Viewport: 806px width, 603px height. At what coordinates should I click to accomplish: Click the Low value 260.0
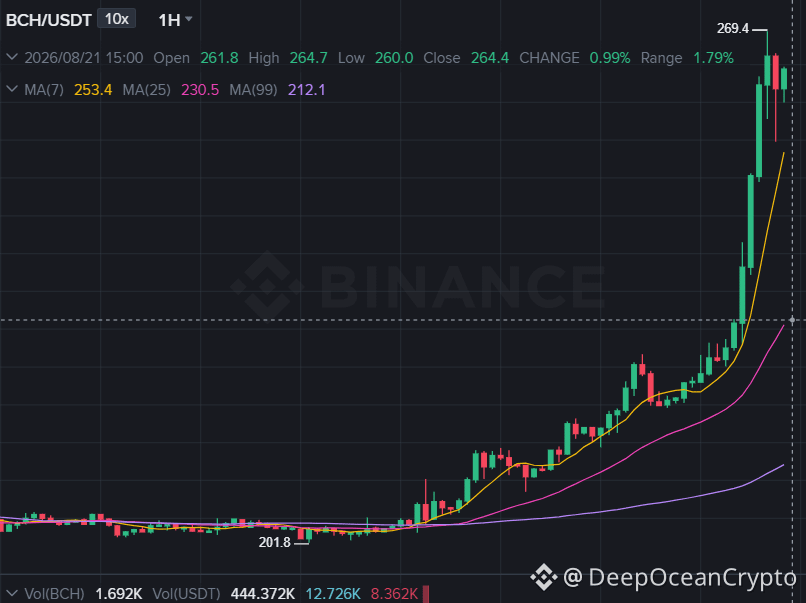[394, 58]
